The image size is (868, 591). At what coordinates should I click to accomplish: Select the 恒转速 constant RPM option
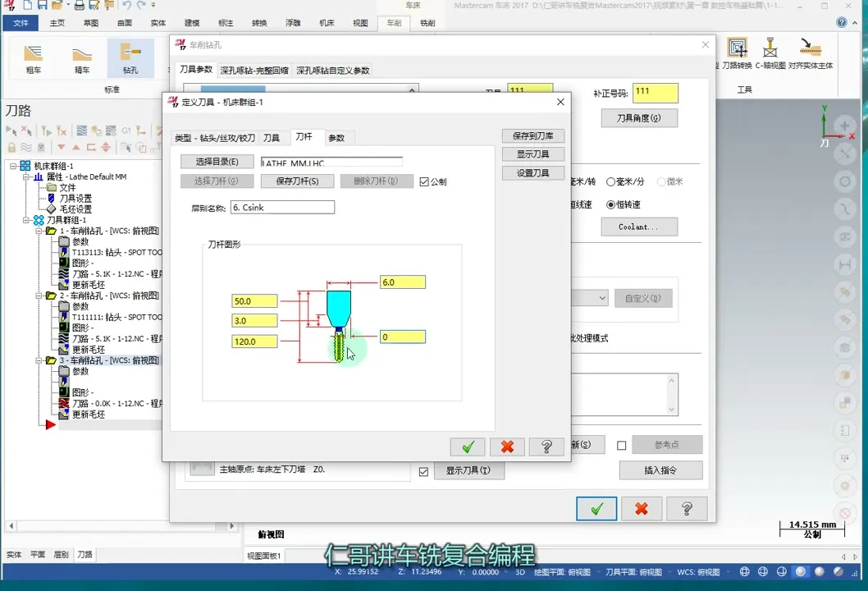click(x=611, y=204)
